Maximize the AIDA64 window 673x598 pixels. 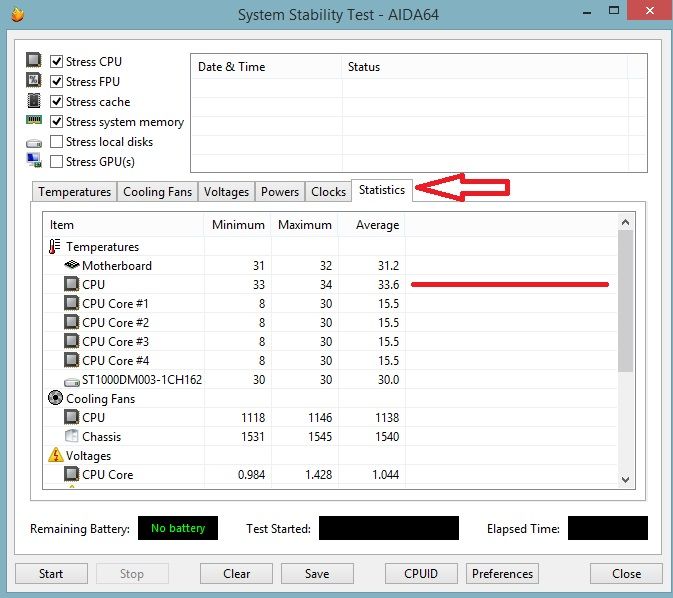coord(614,11)
